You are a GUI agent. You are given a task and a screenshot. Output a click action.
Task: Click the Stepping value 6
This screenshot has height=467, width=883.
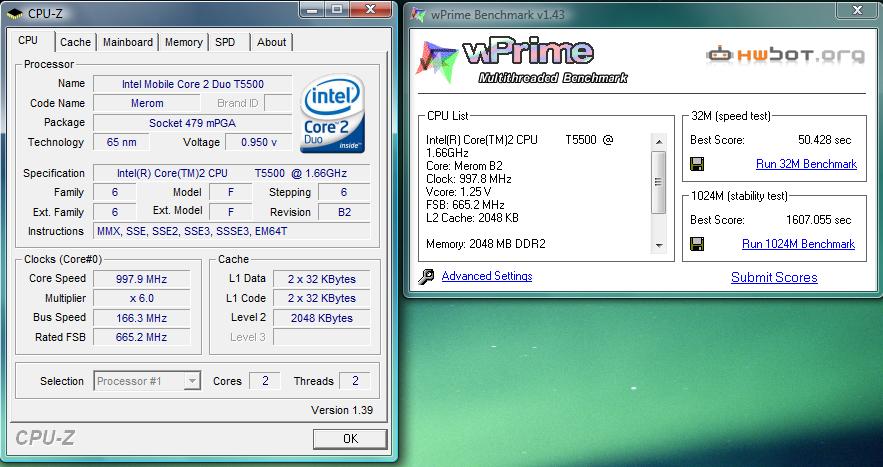pyautogui.click(x=344, y=192)
